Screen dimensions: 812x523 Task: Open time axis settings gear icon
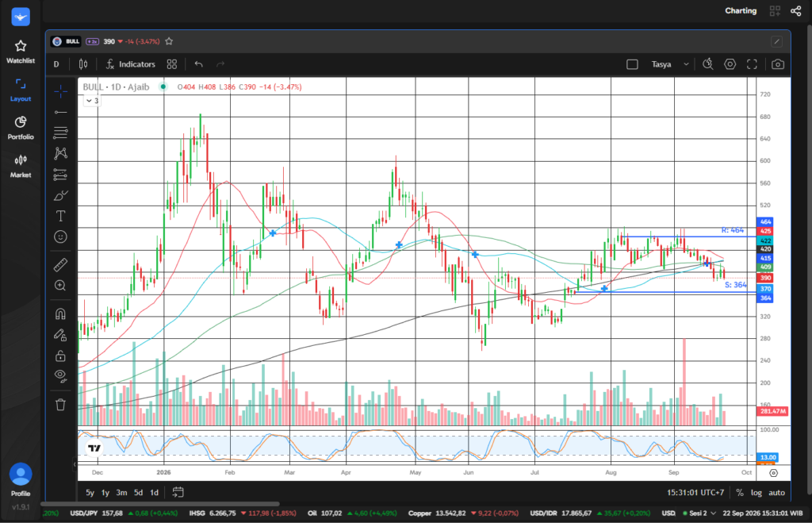(x=773, y=473)
